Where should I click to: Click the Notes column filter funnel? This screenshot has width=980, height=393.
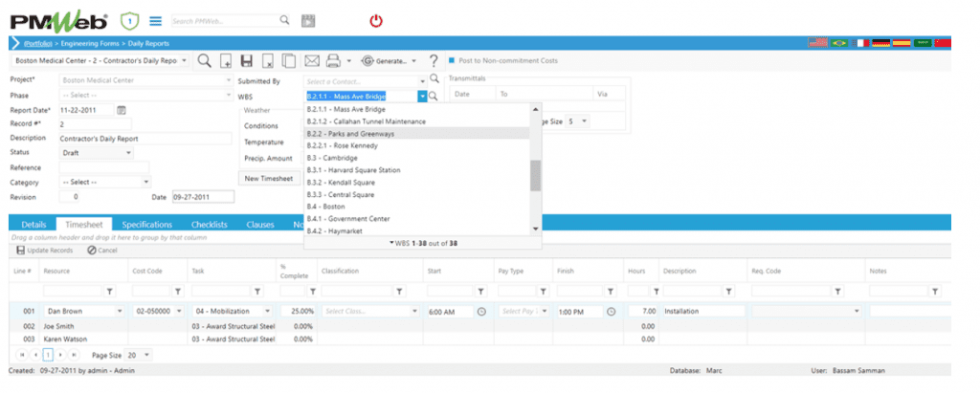point(935,291)
